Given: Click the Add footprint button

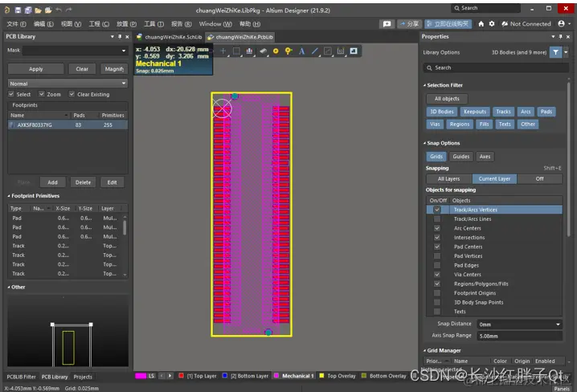Looking at the screenshot, I should [x=52, y=182].
